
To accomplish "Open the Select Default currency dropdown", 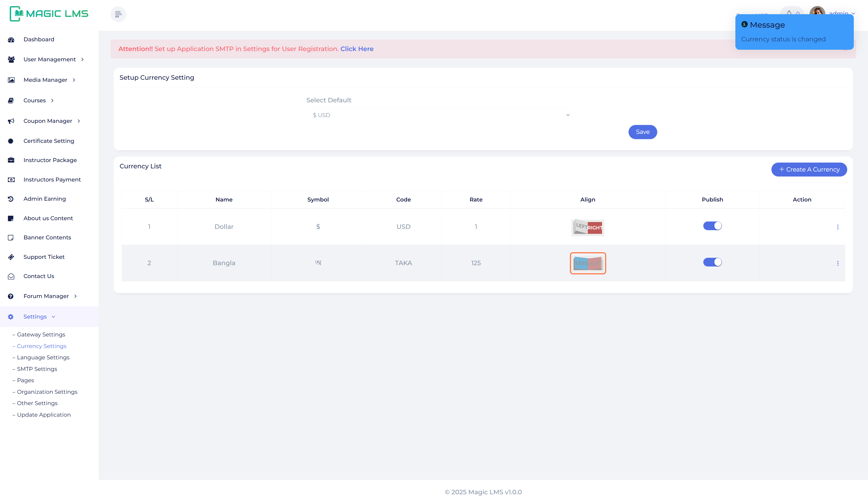I will (439, 115).
